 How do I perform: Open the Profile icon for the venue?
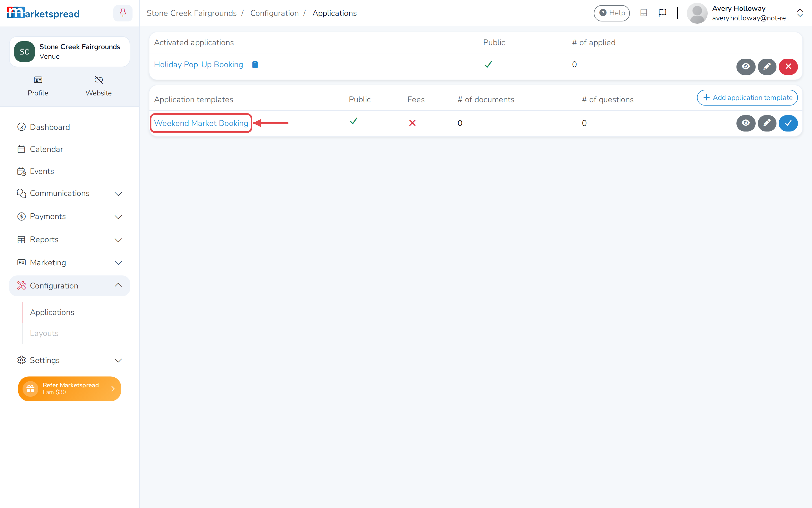38,86
